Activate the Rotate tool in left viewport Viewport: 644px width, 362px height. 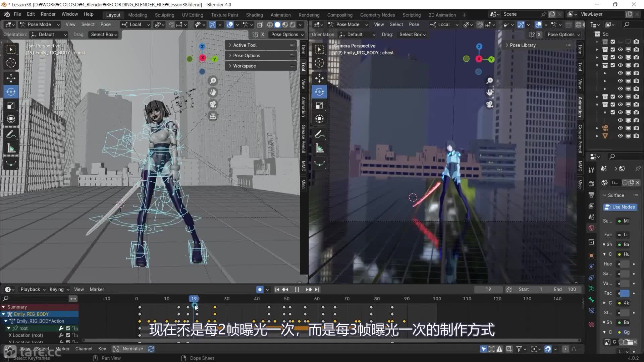click(x=11, y=92)
